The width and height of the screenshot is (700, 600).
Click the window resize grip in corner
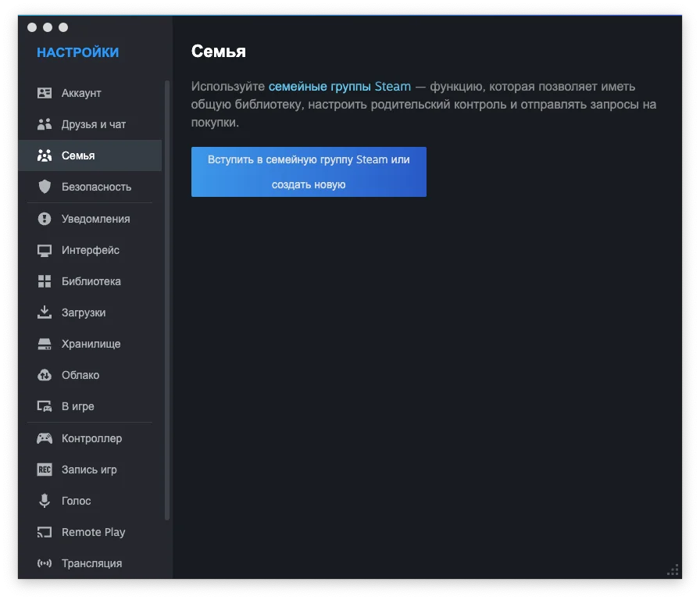[x=673, y=570]
